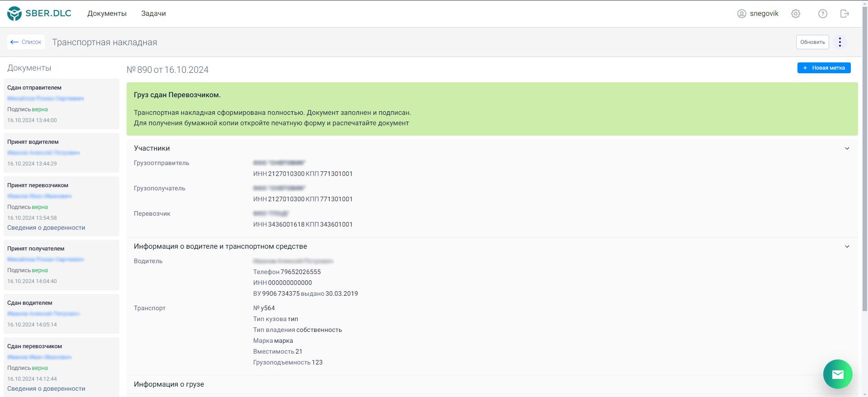Click the logout icon in header
Image resolution: width=868 pixels, height=397 pixels.
[844, 14]
